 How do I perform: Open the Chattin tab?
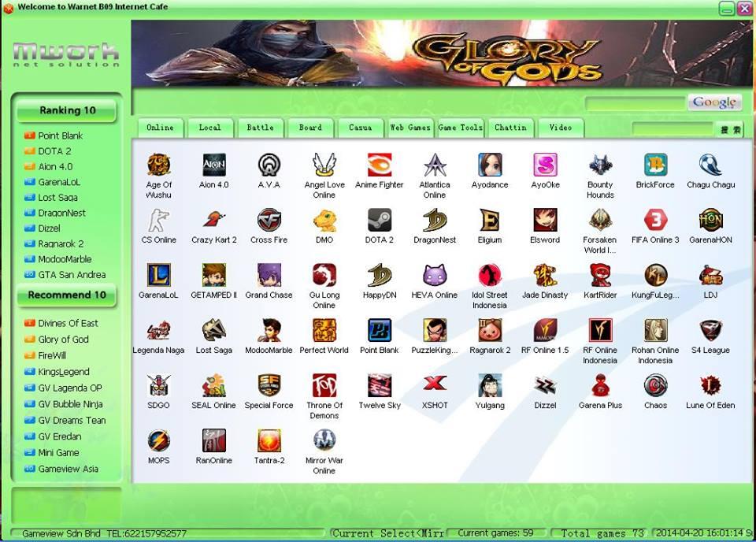coord(510,128)
